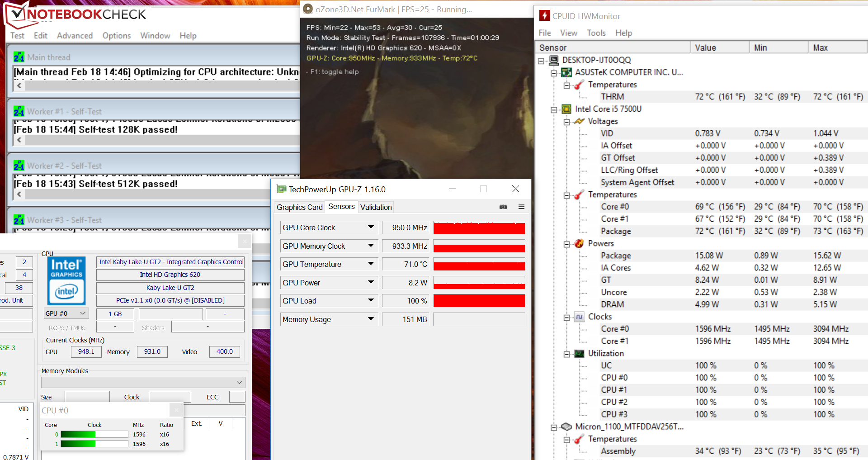Click the Intel Core i5 7500U chip icon
The image size is (868, 460).
[x=566, y=109]
